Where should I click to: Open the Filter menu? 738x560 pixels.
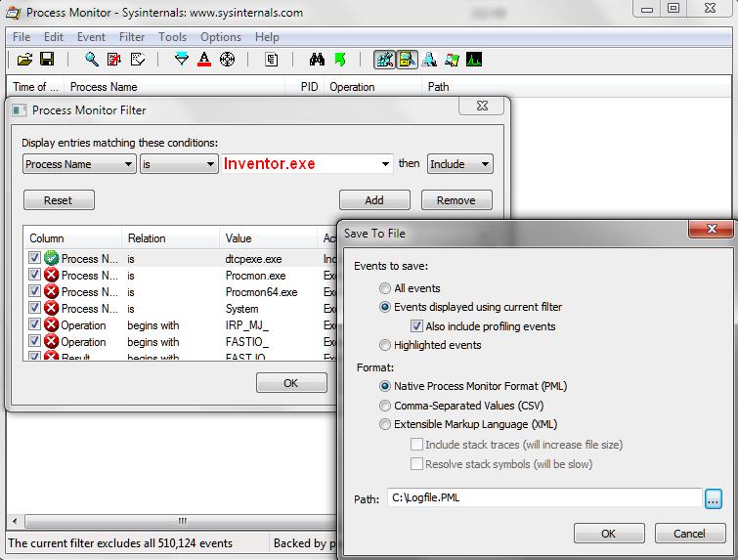tap(132, 37)
